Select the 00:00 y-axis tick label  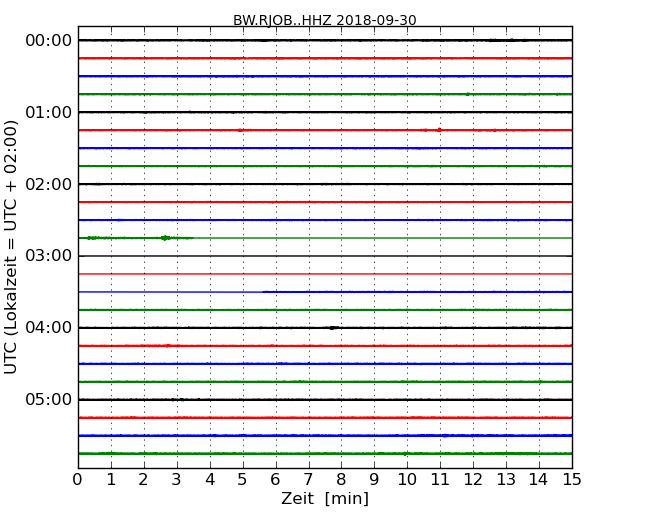pos(49,41)
